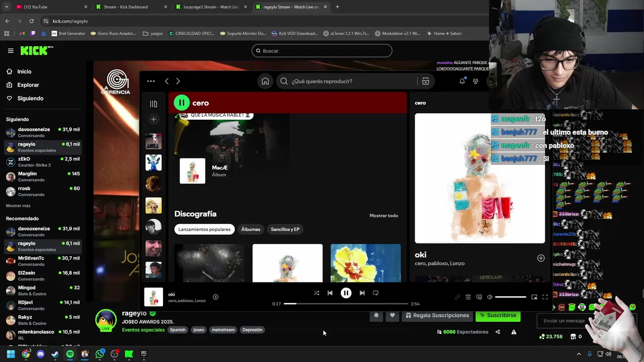Pause the artist playback with the green cero button
644x362 pixels.
tap(181, 103)
